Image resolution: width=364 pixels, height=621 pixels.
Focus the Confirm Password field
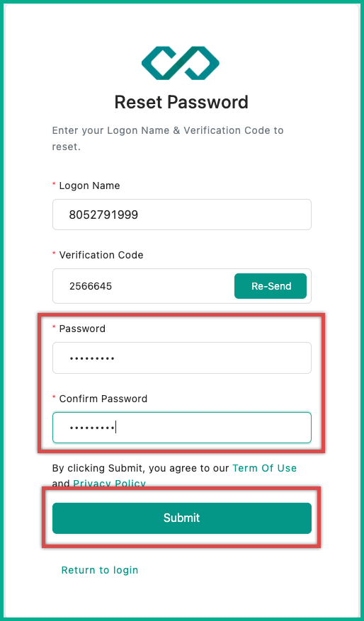point(182,428)
